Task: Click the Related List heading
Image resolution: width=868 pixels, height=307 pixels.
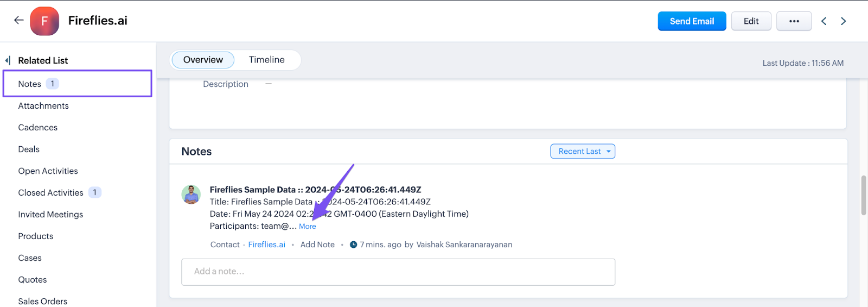Action: tap(43, 60)
